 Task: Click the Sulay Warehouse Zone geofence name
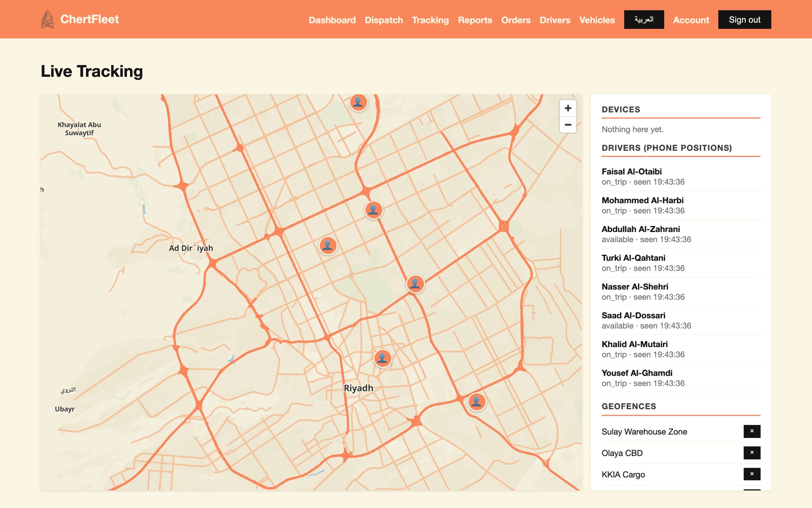(644, 432)
